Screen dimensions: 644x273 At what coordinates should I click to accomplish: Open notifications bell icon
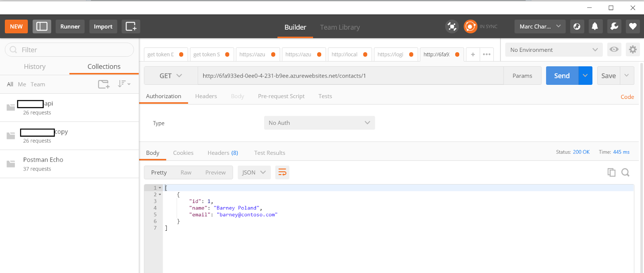click(x=594, y=27)
